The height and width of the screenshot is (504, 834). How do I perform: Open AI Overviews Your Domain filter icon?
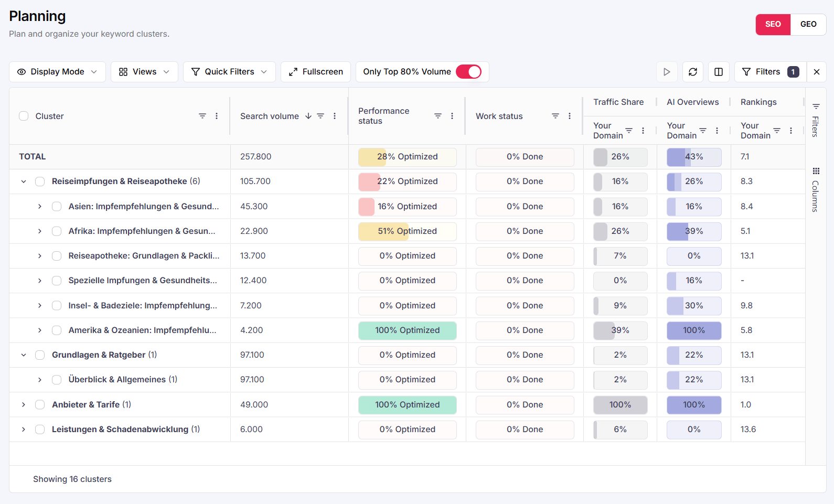click(x=703, y=131)
